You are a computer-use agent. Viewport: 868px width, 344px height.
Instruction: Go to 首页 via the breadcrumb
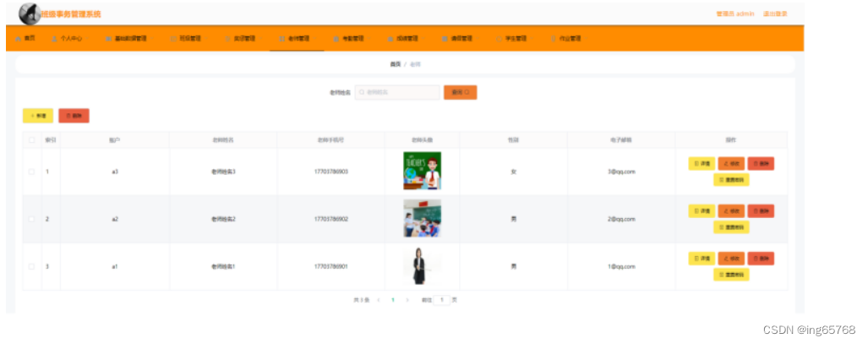[x=396, y=64]
